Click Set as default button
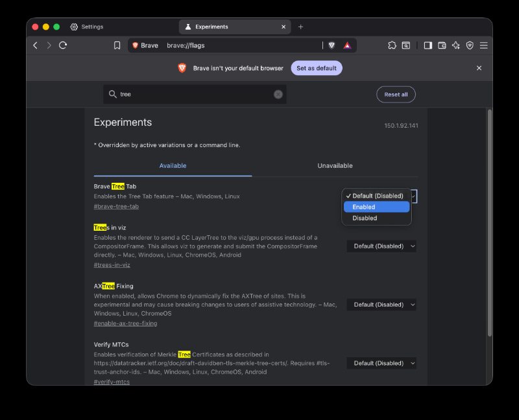Viewport: 519px width, 420px height. point(317,68)
